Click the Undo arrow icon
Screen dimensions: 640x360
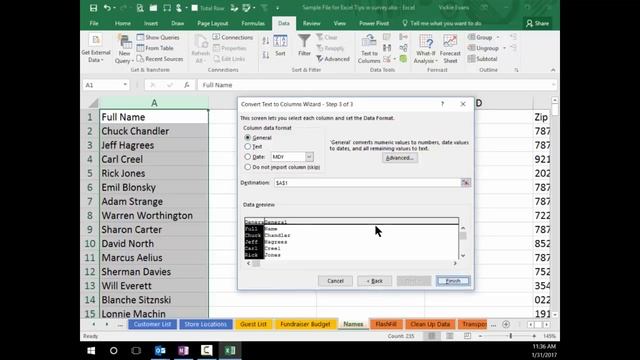click(107, 8)
